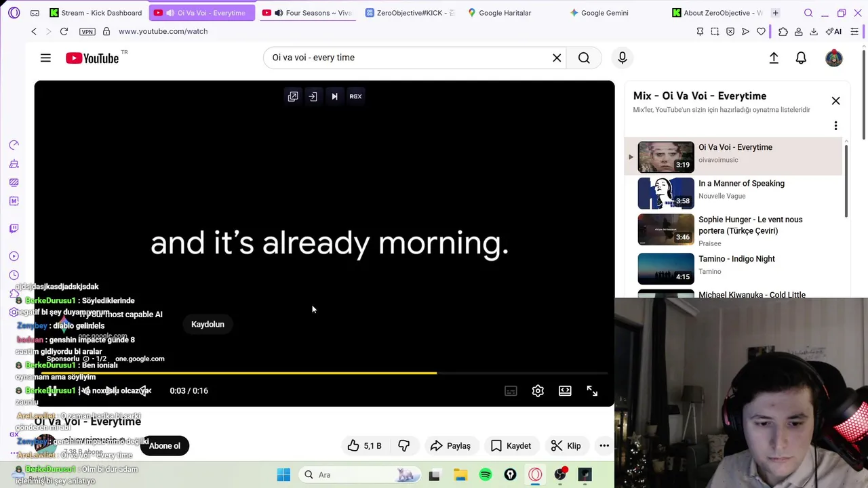This screenshot has width=868, height=488.
Task: Enter fullscreen in video player
Action: pos(592,391)
